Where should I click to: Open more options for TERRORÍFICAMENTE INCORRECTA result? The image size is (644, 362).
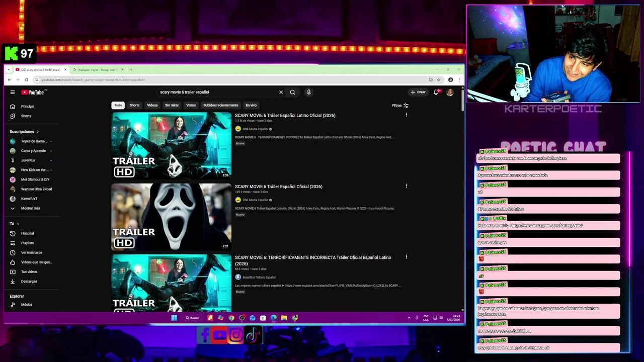pyautogui.click(x=406, y=257)
